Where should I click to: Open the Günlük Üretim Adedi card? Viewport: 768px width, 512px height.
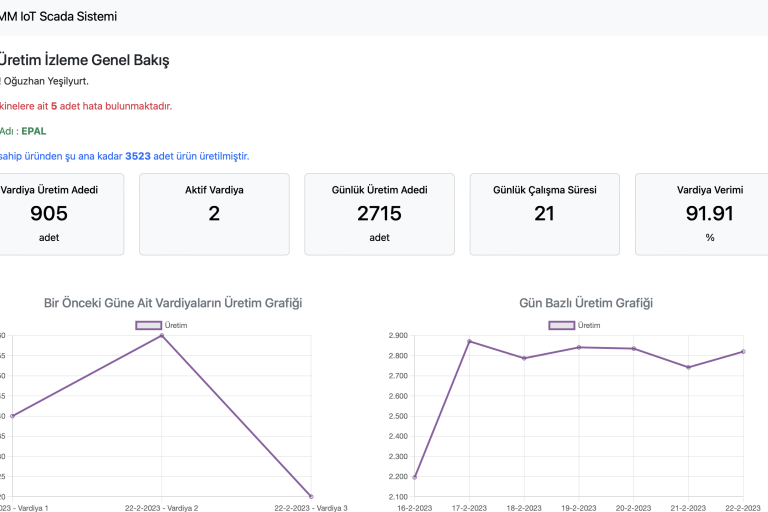click(x=379, y=213)
